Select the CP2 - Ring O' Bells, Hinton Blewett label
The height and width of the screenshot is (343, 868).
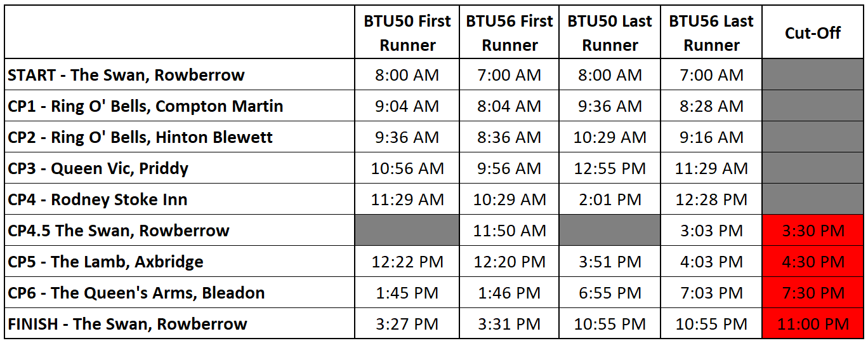[140, 137]
